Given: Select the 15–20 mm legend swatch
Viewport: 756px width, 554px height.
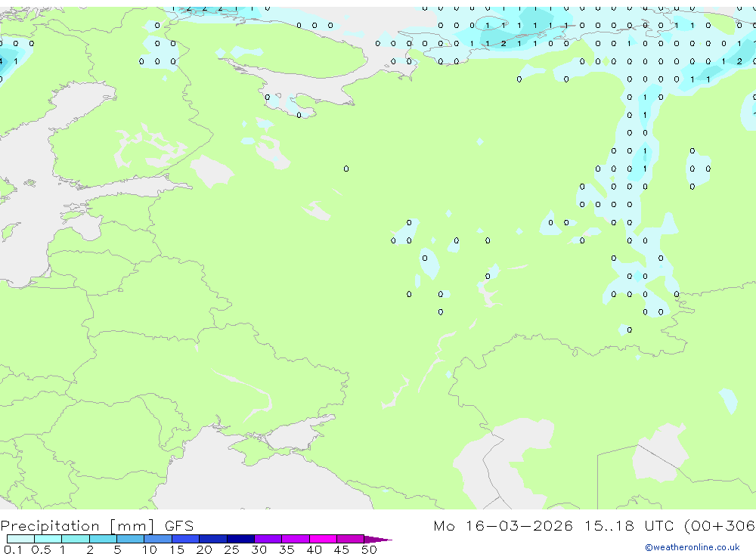Looking at the screenshot, I should pos(186,539).
